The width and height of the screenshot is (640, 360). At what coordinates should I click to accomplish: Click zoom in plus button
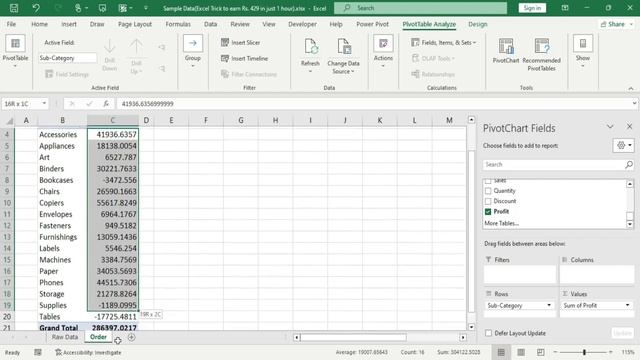point(611,352)
